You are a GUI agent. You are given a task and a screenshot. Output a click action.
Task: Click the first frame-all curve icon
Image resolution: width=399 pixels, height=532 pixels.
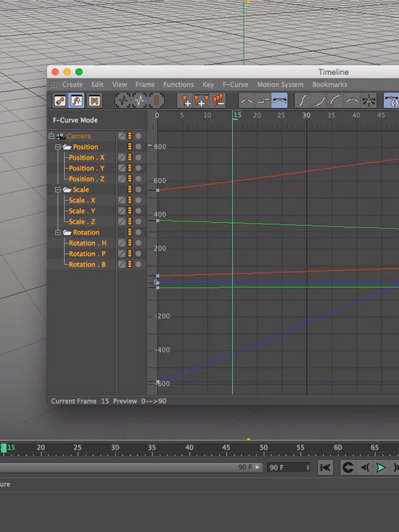(x=123, y=100)
